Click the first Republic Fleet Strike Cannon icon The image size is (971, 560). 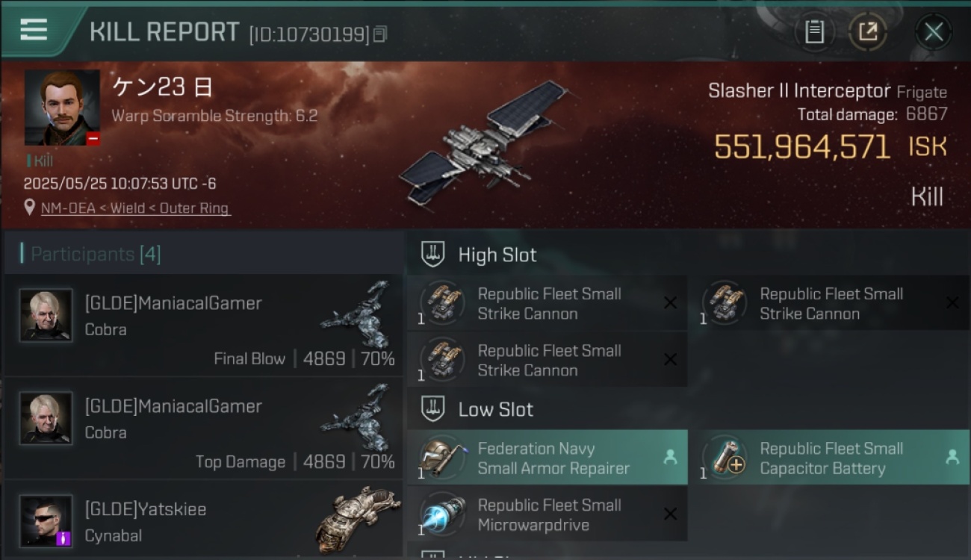442,302
